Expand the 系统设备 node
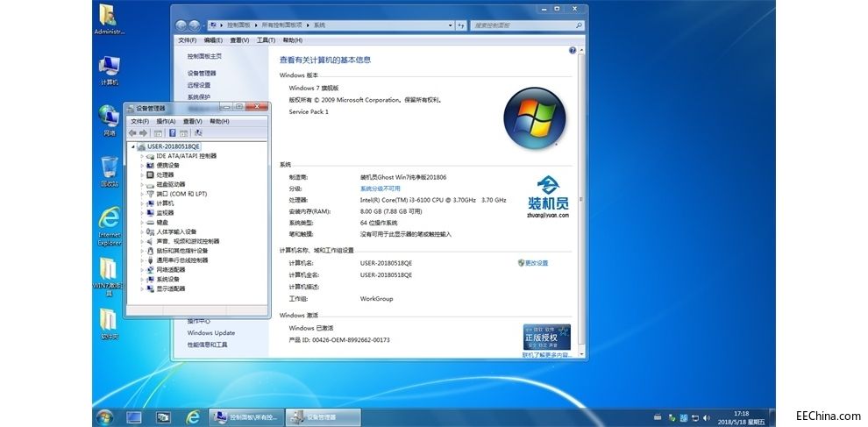868x427 pixels. (x=142, y=279)
